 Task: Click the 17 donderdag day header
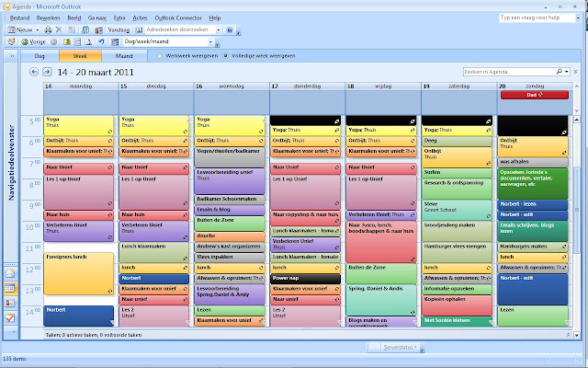[x=307, y=86]
